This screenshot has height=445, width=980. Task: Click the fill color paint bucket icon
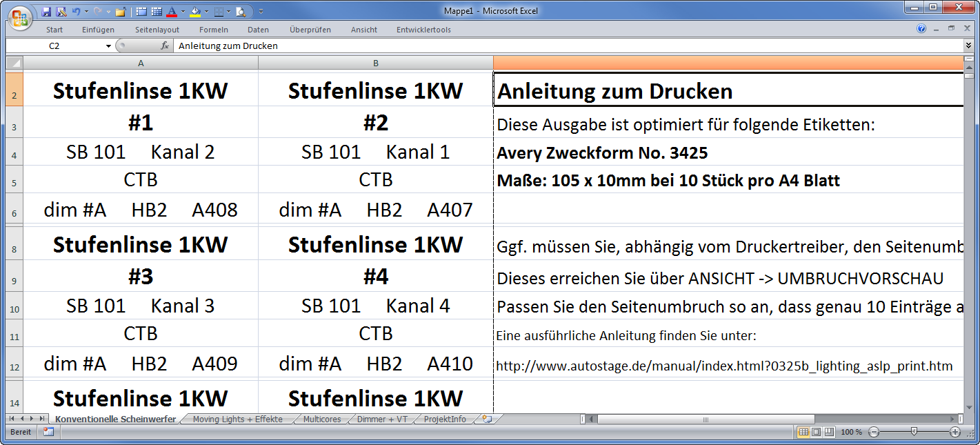195,12
